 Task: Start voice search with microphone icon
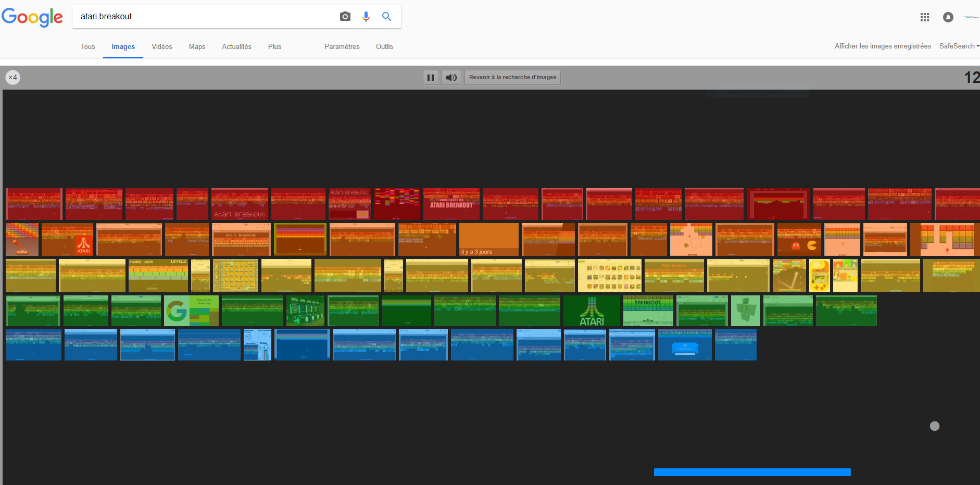point(366,17)
